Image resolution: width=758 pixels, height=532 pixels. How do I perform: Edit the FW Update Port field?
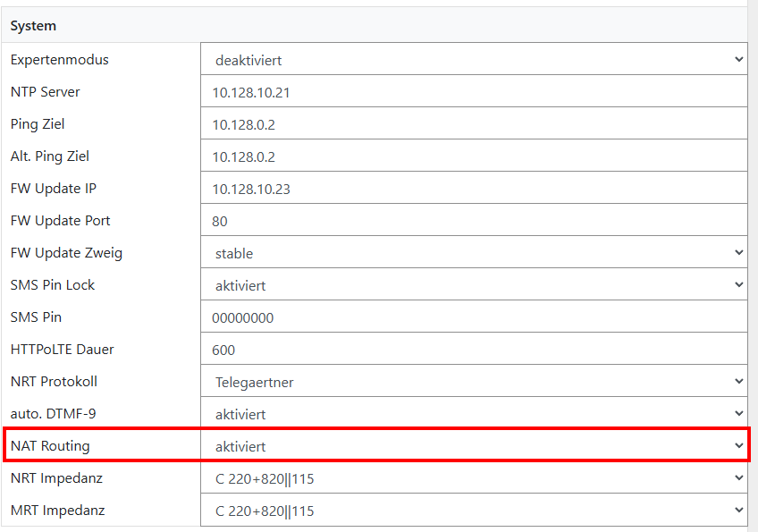point(474,221)
